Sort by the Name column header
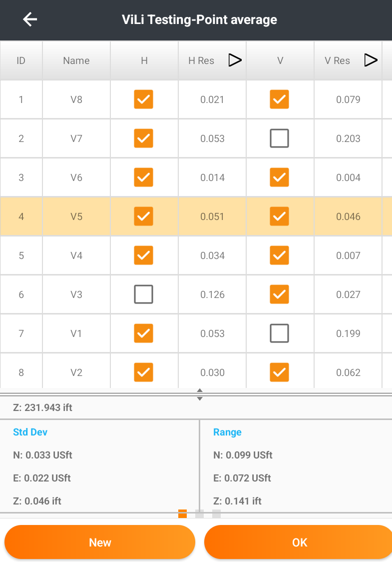 point(76,60)
